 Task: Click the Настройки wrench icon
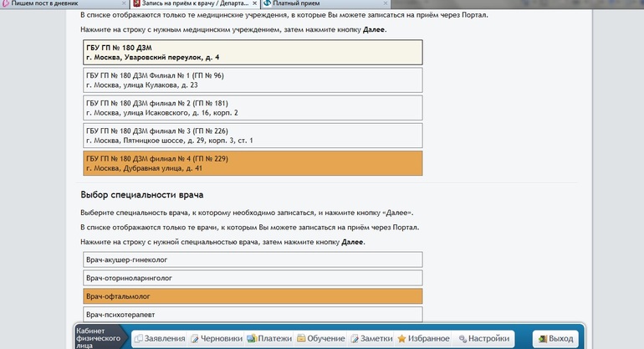[x=463, y=339]
